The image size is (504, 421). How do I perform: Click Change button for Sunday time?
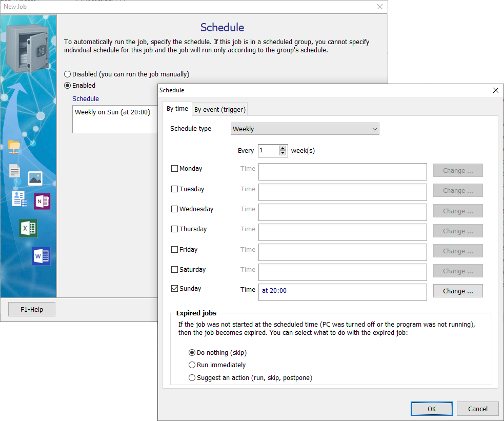pos(458,291)
